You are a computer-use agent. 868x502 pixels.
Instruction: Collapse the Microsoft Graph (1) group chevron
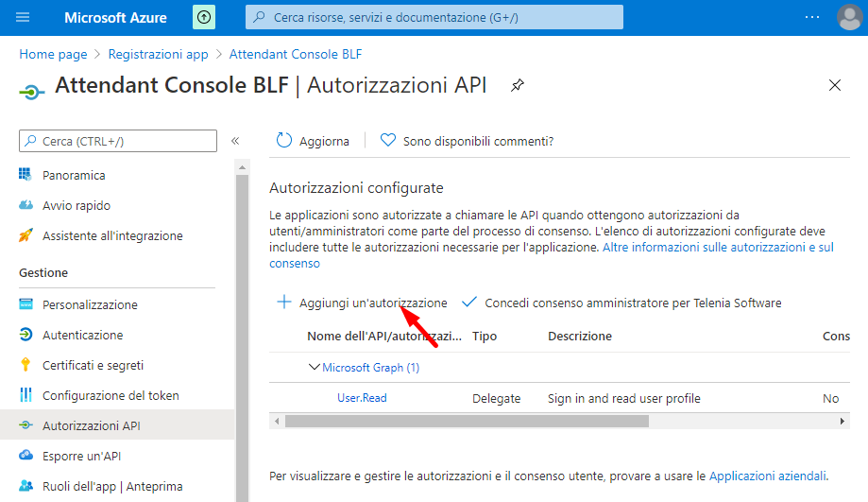pos(314,367)
